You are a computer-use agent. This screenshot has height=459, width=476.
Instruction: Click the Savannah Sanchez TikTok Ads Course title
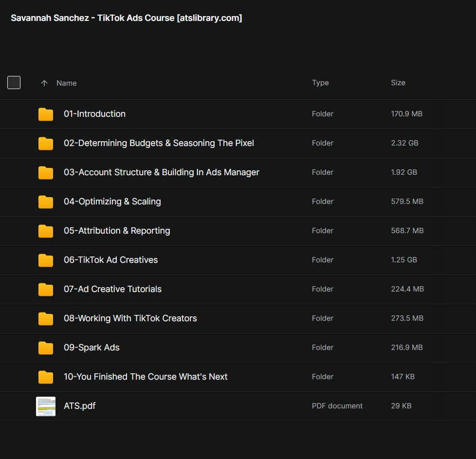tap(127, 18)
